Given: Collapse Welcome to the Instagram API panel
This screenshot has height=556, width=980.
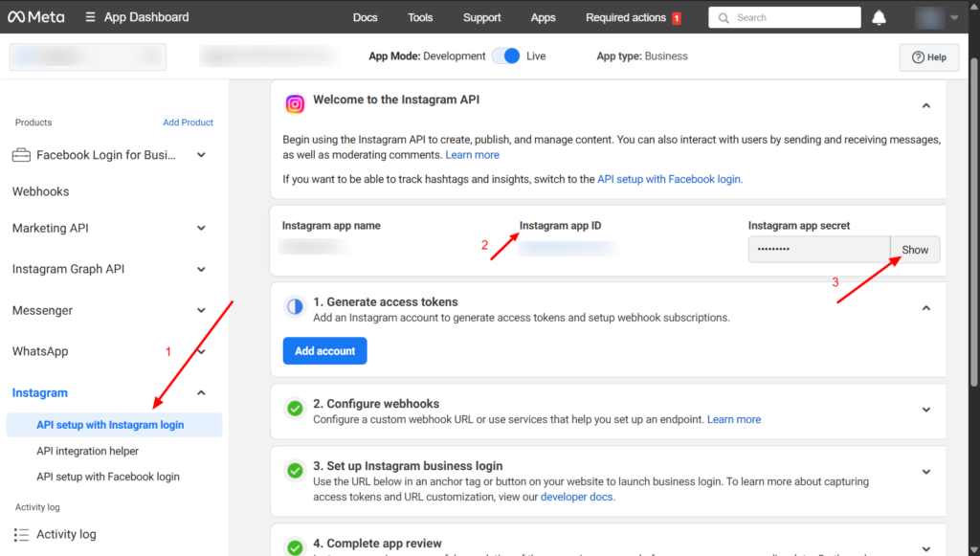Looking at the screenshot, I should (926, 105).
